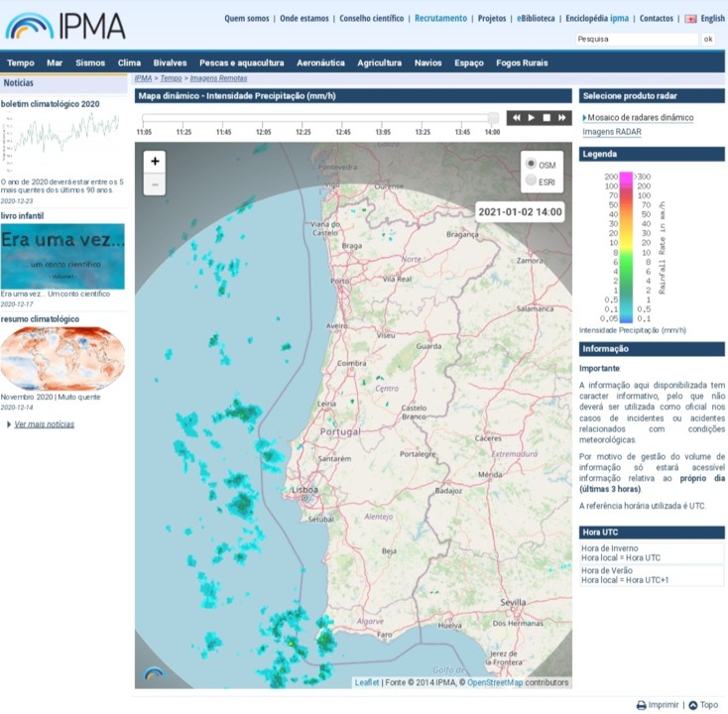
Task: Open Mosaico de radares dinâmico product
Action: (x=639, y=117)
